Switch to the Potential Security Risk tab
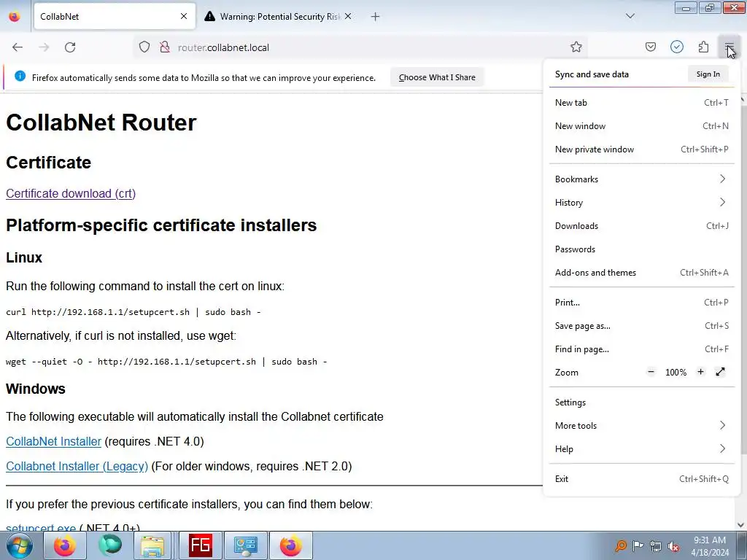 [x=277, y=16]
